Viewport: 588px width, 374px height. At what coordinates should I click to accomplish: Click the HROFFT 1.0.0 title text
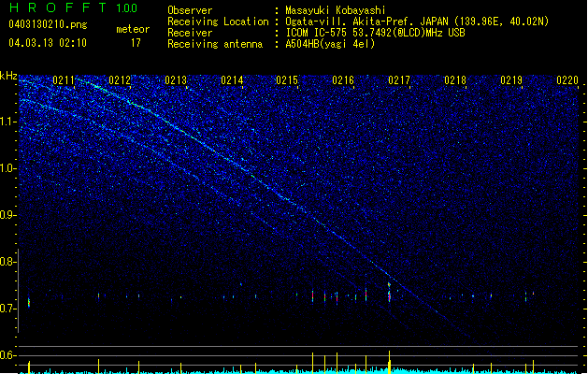[x=73, y=7]
